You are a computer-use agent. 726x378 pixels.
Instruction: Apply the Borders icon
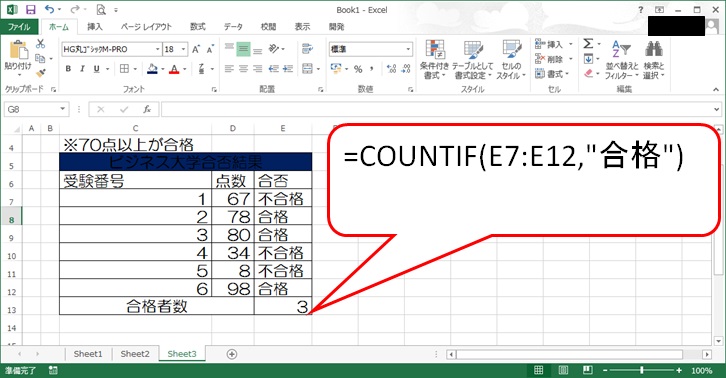click(125, 69)
